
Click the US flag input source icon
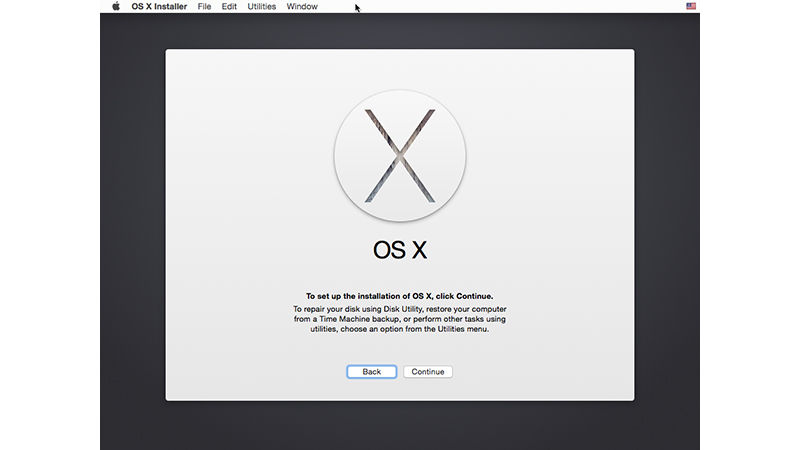(691, 6)
